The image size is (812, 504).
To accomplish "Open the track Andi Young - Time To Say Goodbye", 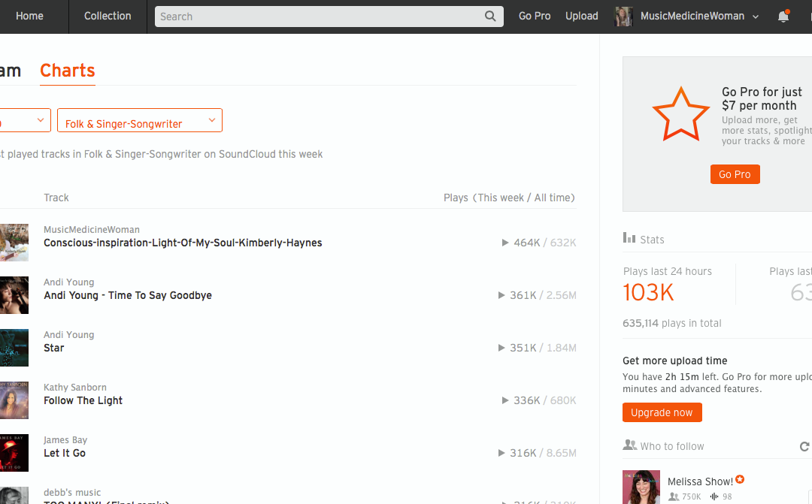I will pyautogui.click(x=128, y=295).
